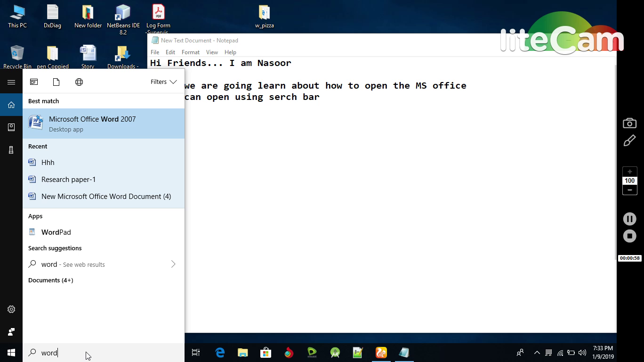Open the Format menu in Notepad

[190, 52]
